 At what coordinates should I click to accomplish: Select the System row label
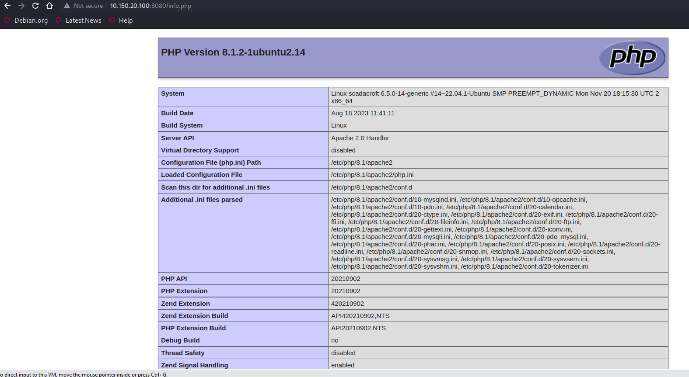click(x=173, y=93)
